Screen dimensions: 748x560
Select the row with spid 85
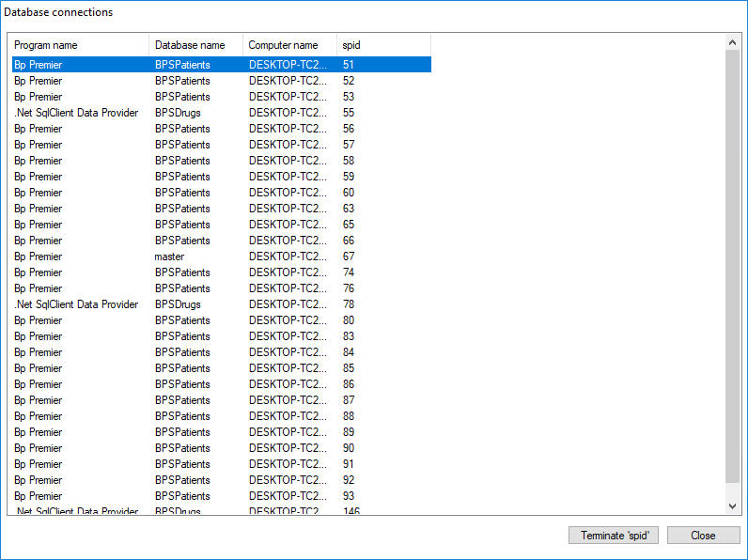(x=222, y=368)
